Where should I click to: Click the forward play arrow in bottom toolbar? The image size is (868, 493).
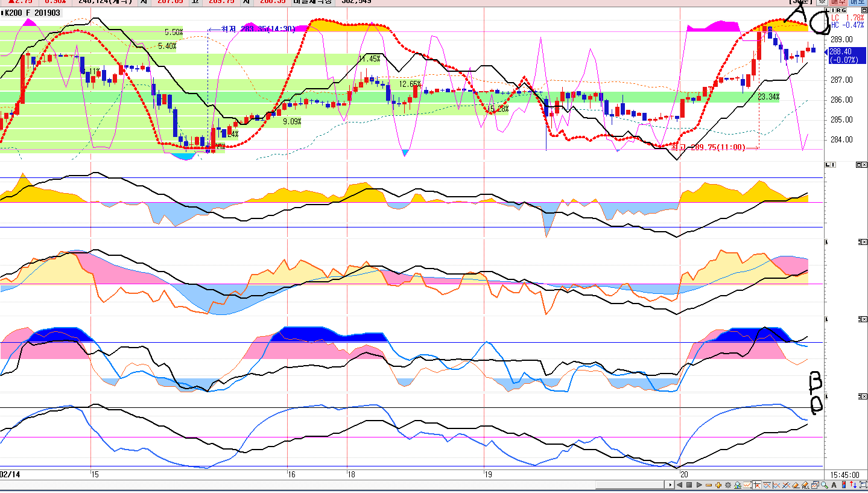point(699,485)
